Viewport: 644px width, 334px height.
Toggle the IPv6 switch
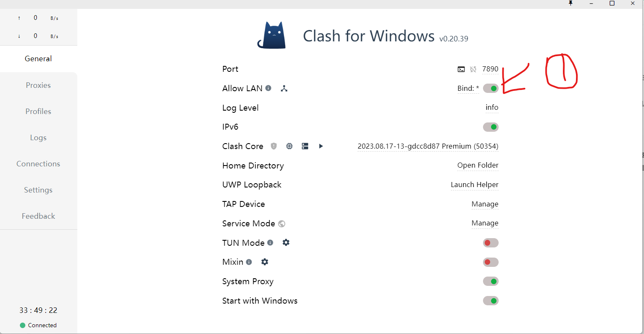click(x=491, y=127)
